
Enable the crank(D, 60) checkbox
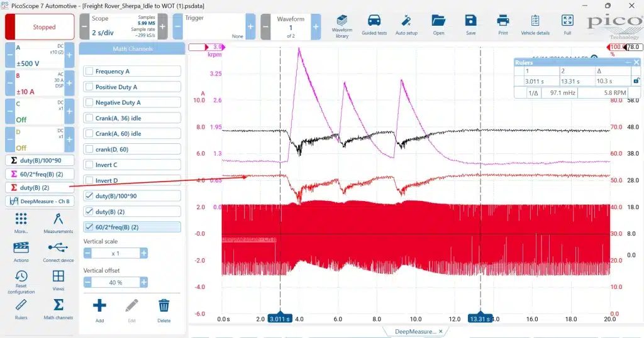[89, 150]
